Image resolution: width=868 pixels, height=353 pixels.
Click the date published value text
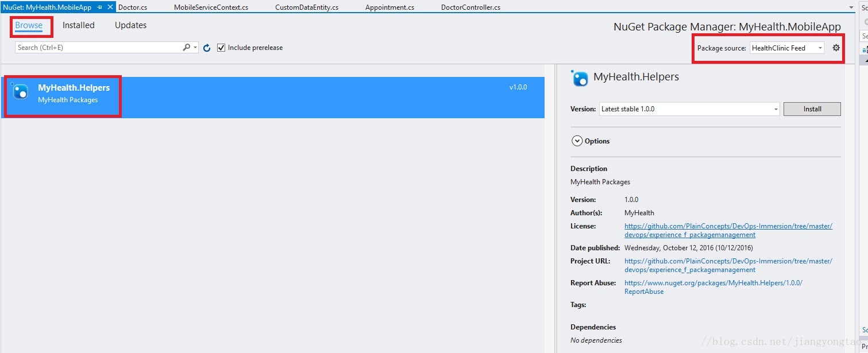point(689,248)
